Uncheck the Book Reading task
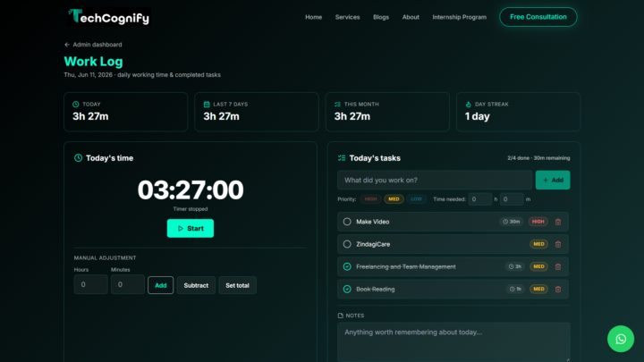The width and height of the screenshot is (644, 362). [x=347, y=289]
